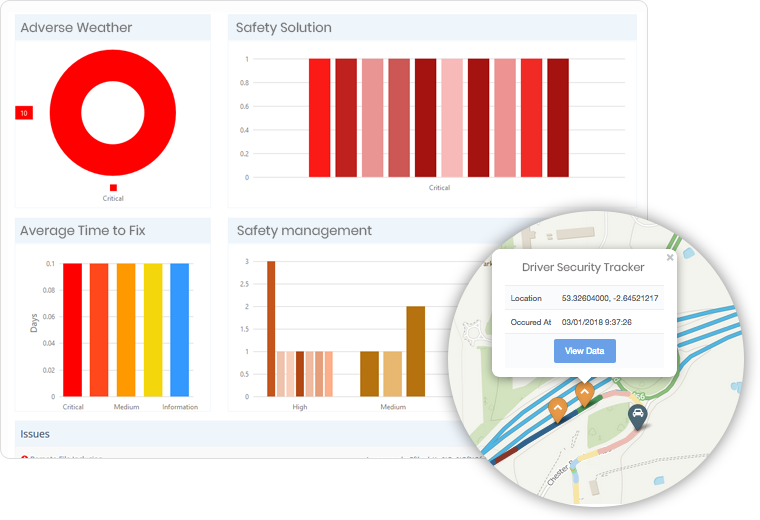Click the first bright red bar in Safety Solution
The width and height of the screenshot is (760, 520).
pos(319,118)
